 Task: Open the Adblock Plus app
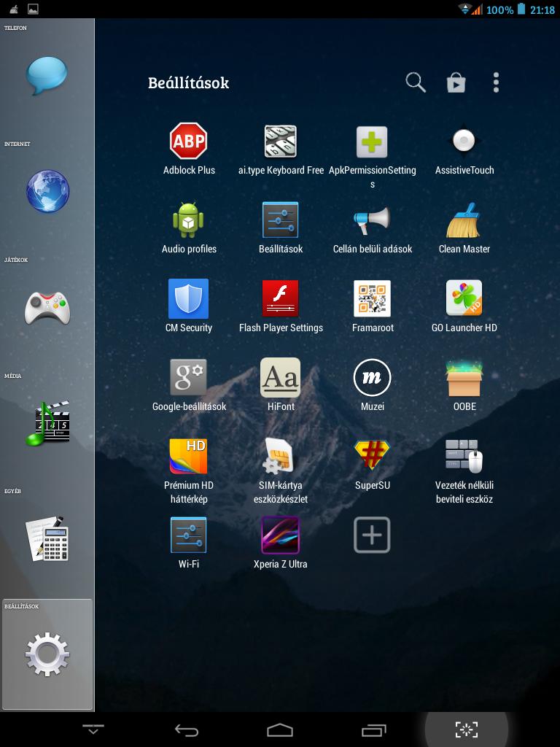(189, 141)
